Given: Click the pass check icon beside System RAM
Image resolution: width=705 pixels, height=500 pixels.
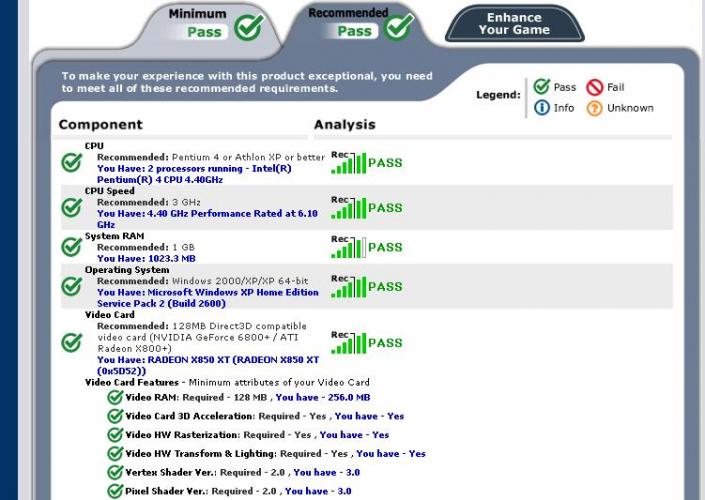Looking at the screenshot, I should pyautogui.click(x=71, y=246).
